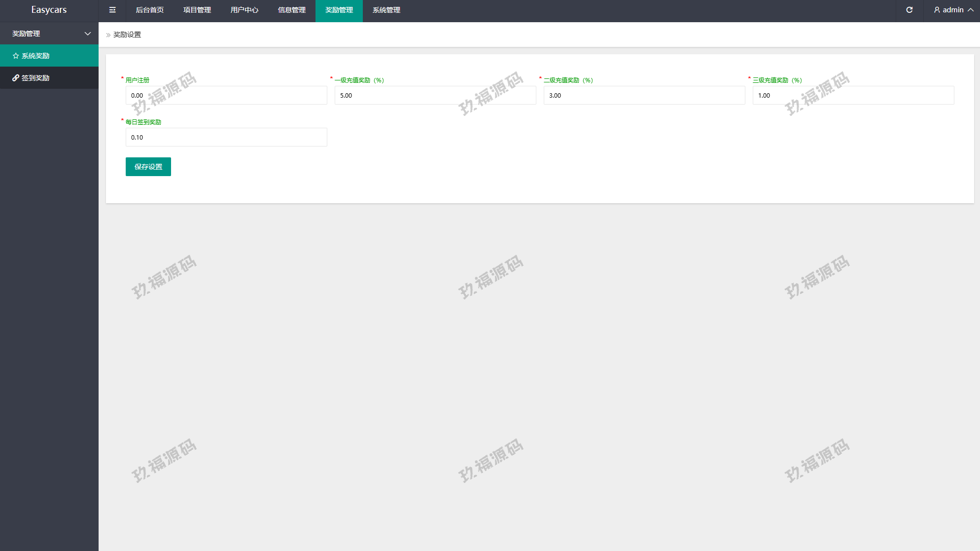Select the 三级充值奖励 input box
Screen dimensions: 980x551
pyautogui.click(x=853, y=95)
